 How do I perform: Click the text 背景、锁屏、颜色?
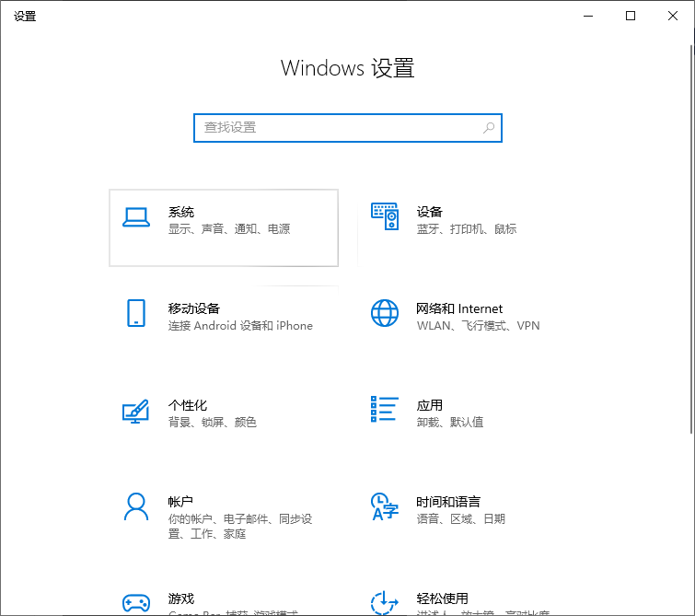(213, 423)
